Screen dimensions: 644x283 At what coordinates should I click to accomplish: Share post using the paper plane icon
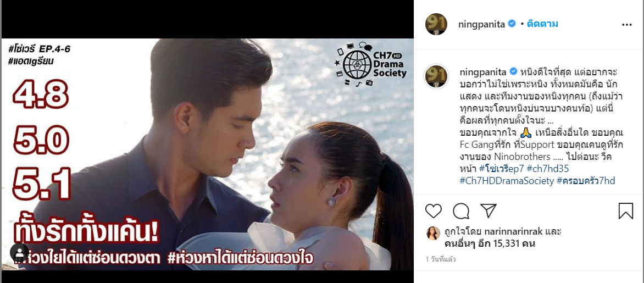(x=488, y=210)
